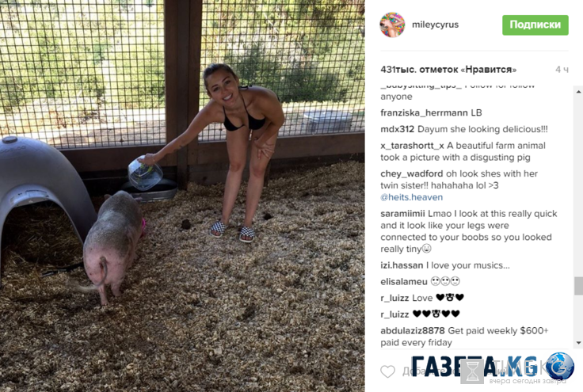Screen dimensions: 583x392
Task: Click the globe logo icon
Action: [x=560, y=367]
